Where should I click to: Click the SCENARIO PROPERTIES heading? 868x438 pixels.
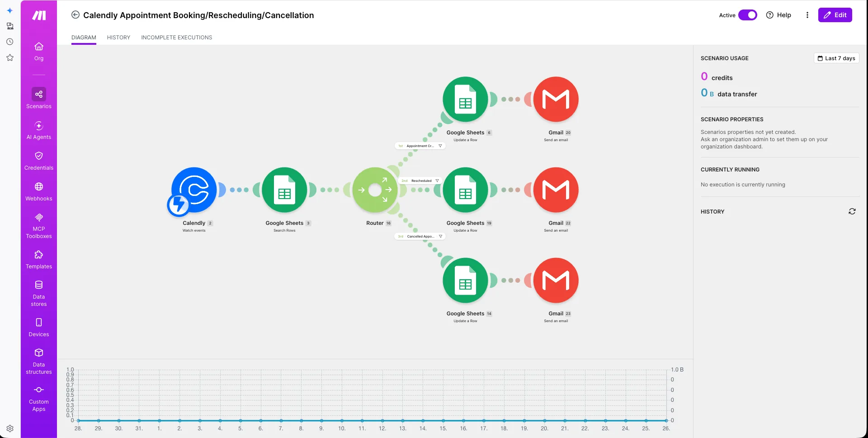click(x=732, y=119)
